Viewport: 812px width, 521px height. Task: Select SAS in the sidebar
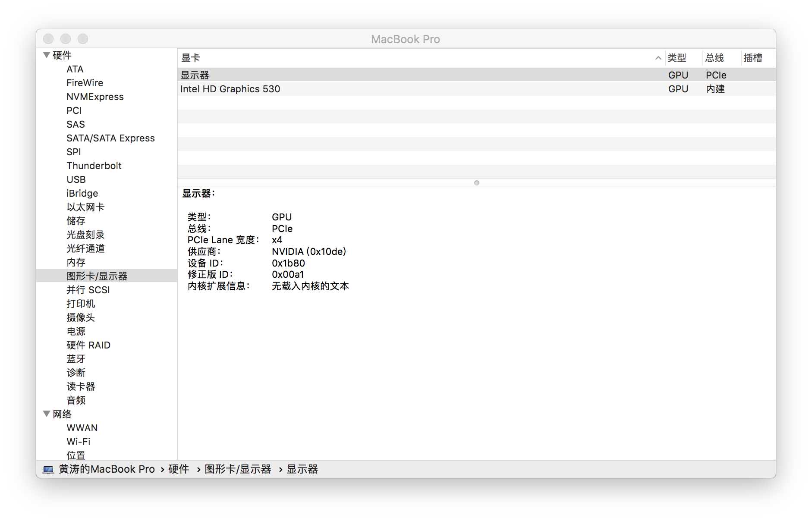point(76,124)
